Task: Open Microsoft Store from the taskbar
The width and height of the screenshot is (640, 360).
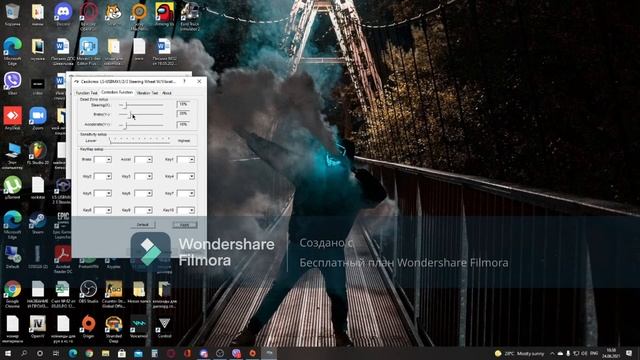Action: click(122, 353)
